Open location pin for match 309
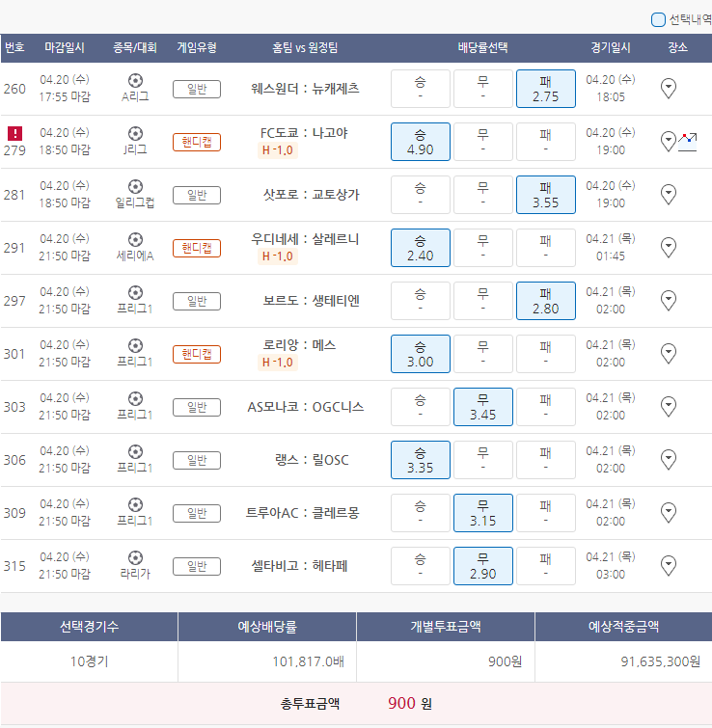Viewport: 712px width, 728px height. click(x=668, y=512)
